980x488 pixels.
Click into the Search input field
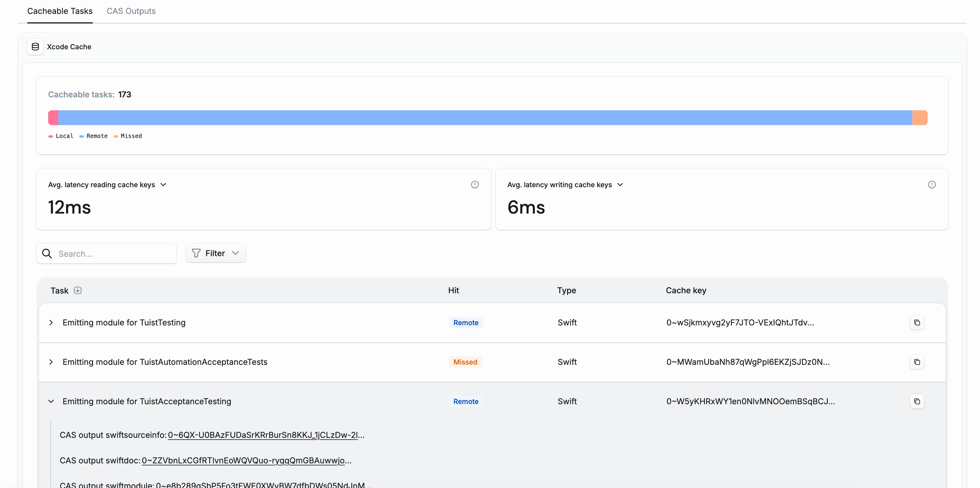114,254
